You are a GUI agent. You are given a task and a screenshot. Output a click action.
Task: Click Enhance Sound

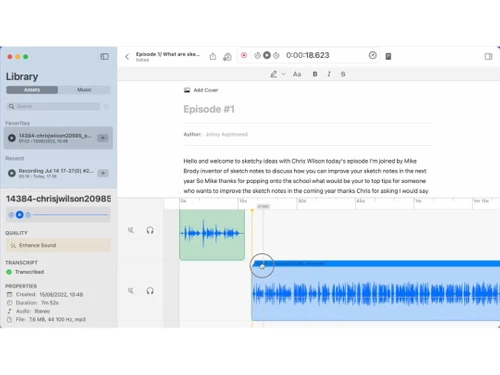[58, 245]
